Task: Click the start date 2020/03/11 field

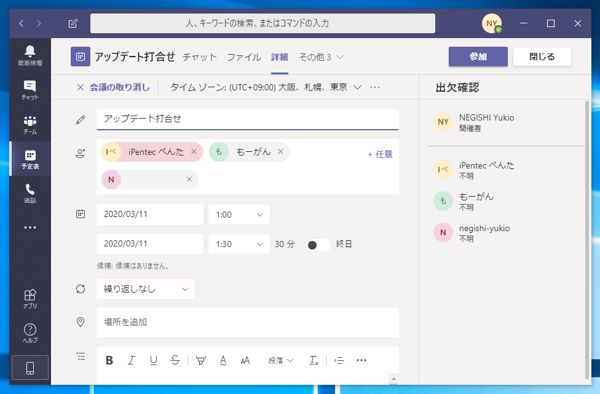Action: click(x=150, y=214)
